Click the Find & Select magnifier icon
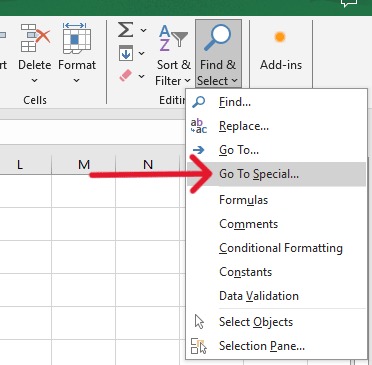Image resolution: width=372 pixels, height=365 pixels. tap(217, 37)
